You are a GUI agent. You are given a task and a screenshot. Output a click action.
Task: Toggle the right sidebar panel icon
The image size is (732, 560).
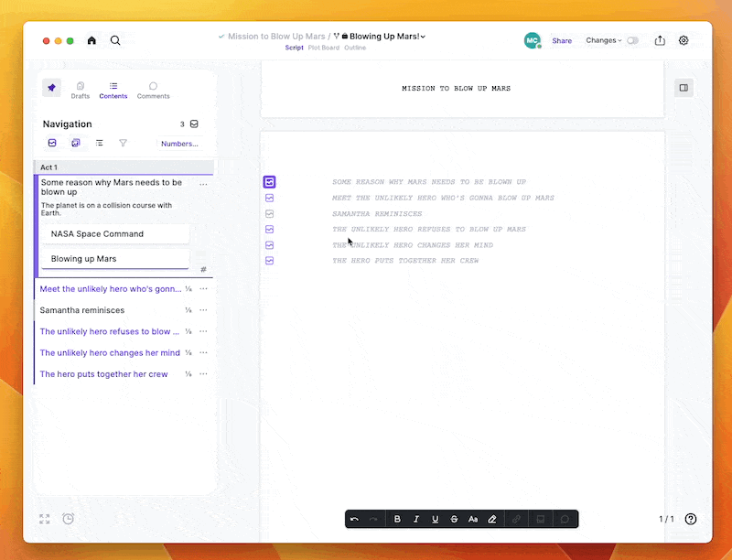coord(684,87)
